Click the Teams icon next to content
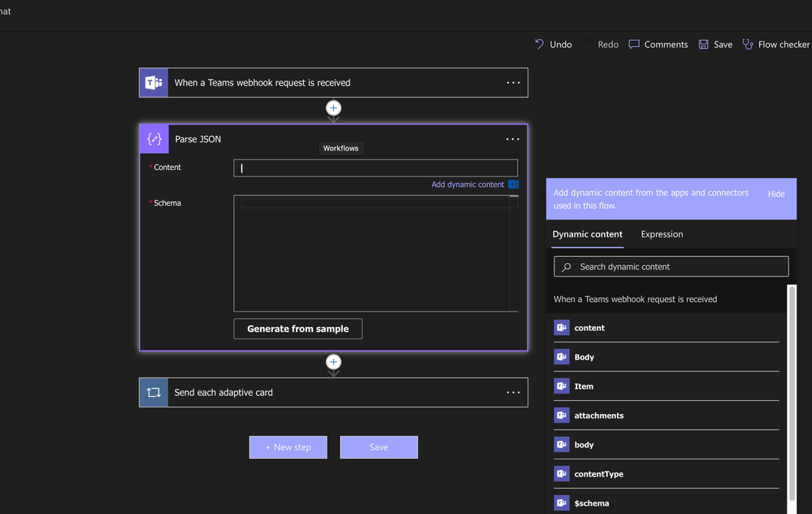Image resolution: width=812 pixels, height=514 pixels. (x=562, y=328)
